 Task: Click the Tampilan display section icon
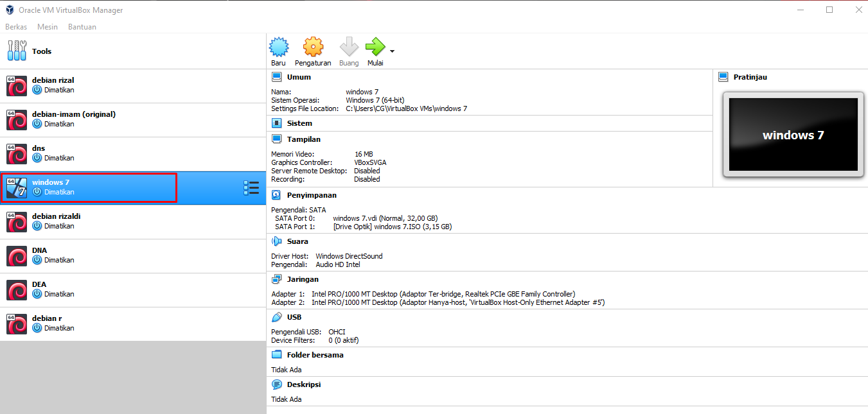coord(276,139)
